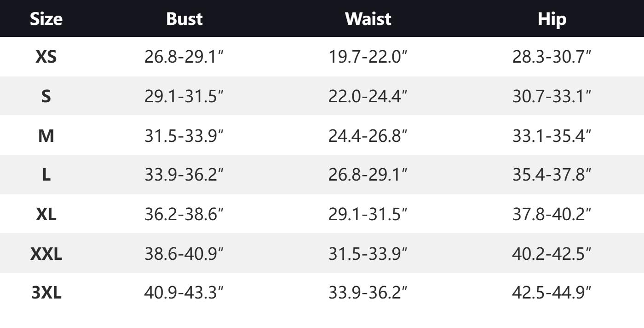Click the Waist column header

(x=368, y=19)
